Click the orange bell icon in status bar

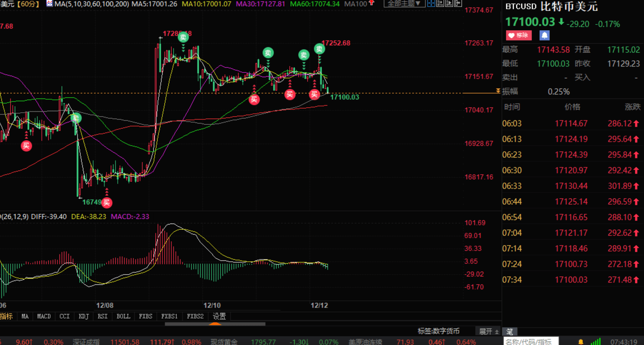581,342
